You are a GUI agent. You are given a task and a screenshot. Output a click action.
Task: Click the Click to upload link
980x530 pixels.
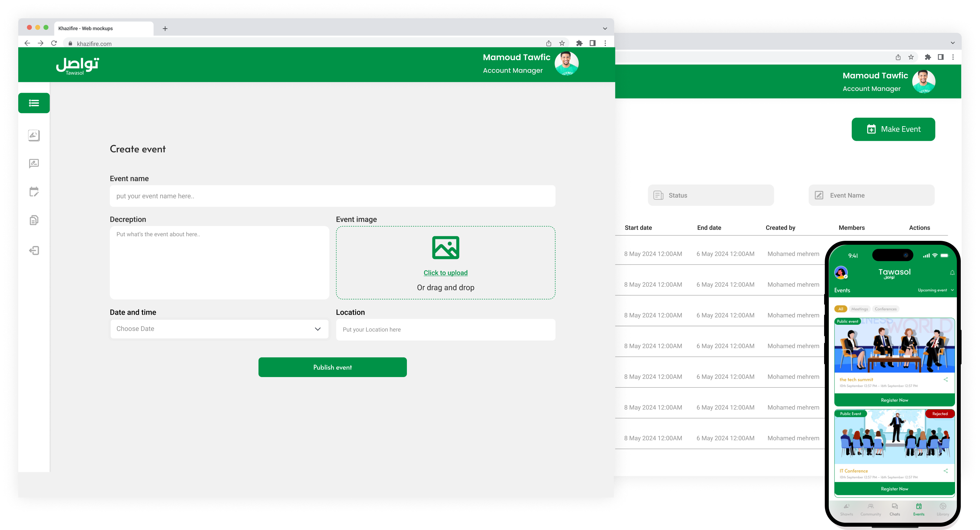tap(445, 273)
